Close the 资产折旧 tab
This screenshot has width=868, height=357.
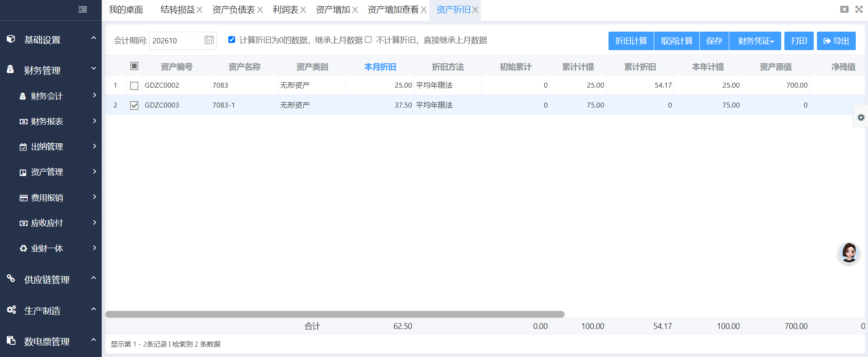[475, 10]
